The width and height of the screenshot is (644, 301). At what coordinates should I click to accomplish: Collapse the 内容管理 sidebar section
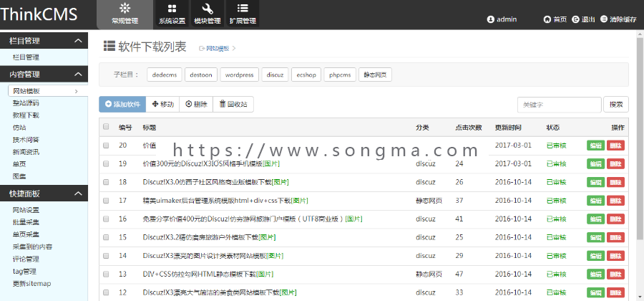pos(77,75)
